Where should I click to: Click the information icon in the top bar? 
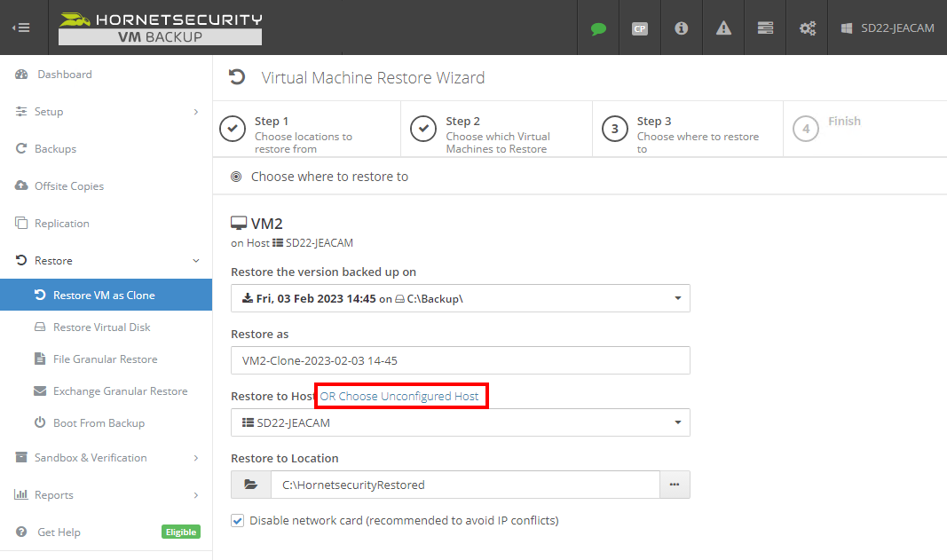pos(681,28)
